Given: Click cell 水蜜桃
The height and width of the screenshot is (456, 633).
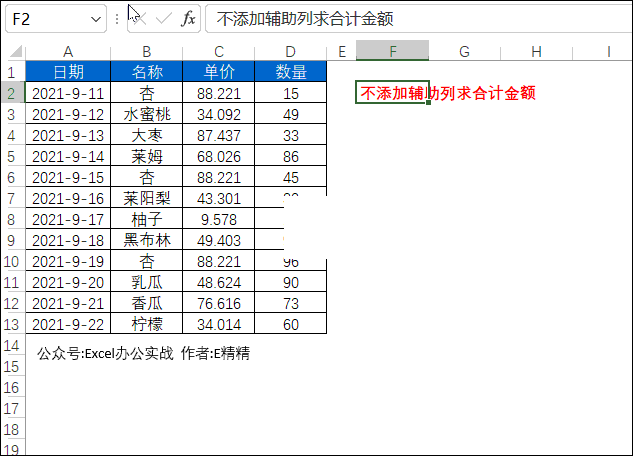Looking at the screenshot, I should (x=147, y=114).
